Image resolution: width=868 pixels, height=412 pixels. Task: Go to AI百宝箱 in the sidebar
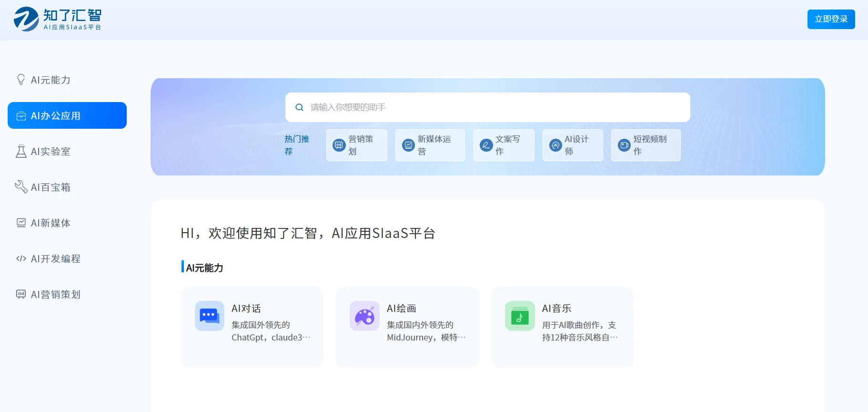coord(67,187)
